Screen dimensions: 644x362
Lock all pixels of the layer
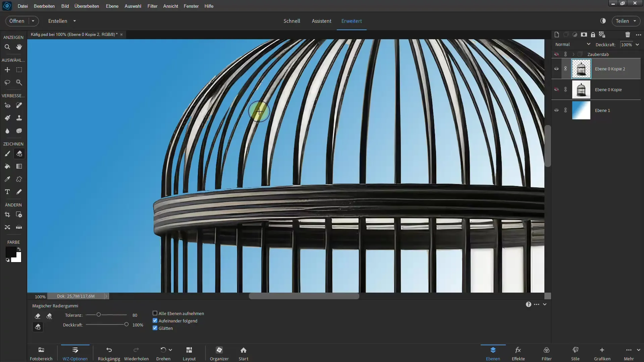tap(593, 35)
